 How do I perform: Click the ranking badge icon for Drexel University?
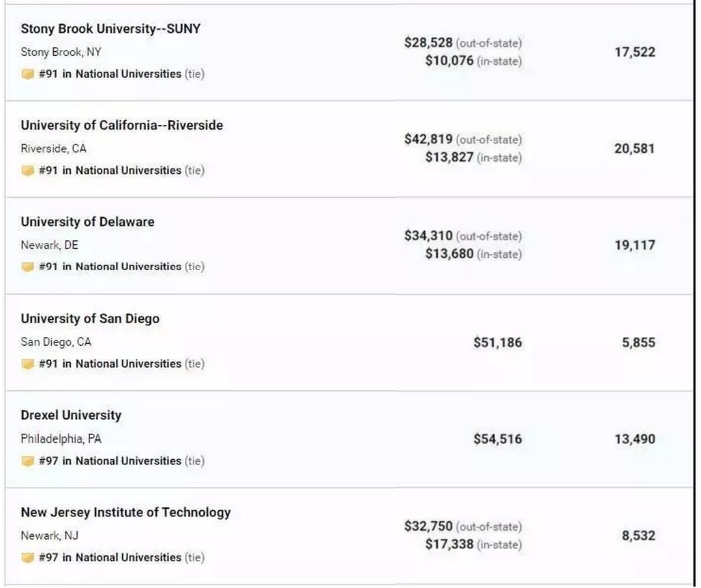[x=27, y=461]
